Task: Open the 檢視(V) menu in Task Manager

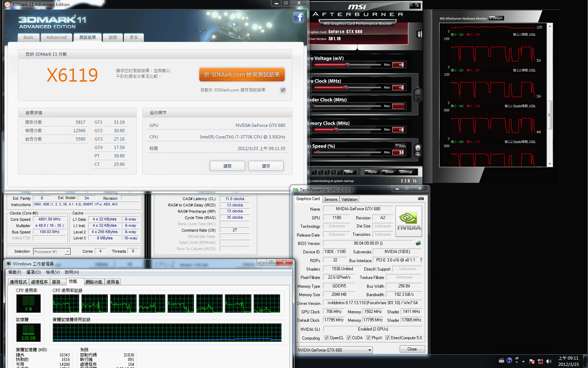Action: (53, 272)
